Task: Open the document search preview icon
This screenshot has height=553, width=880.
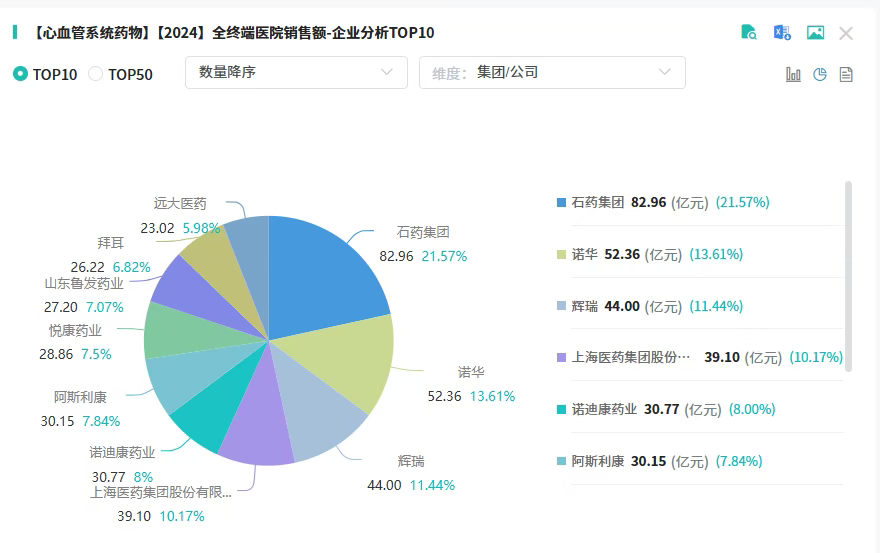Action: pos(749,33)
